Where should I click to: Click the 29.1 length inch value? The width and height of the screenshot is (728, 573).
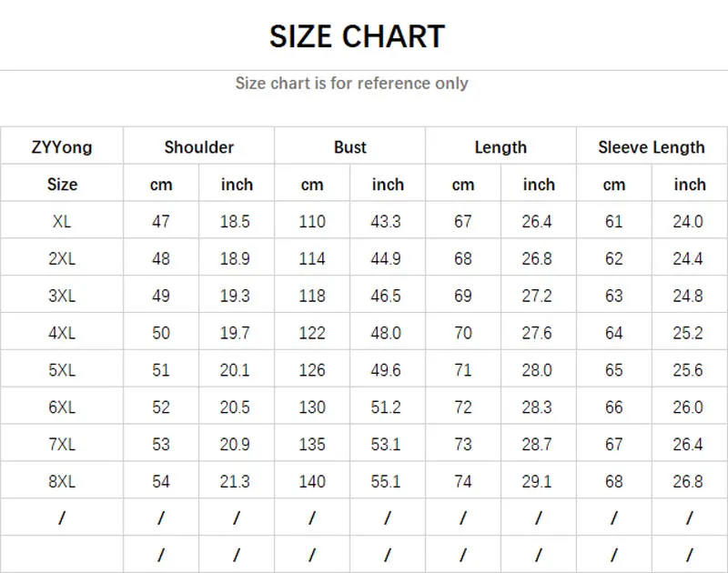click(x=538, y=481)
